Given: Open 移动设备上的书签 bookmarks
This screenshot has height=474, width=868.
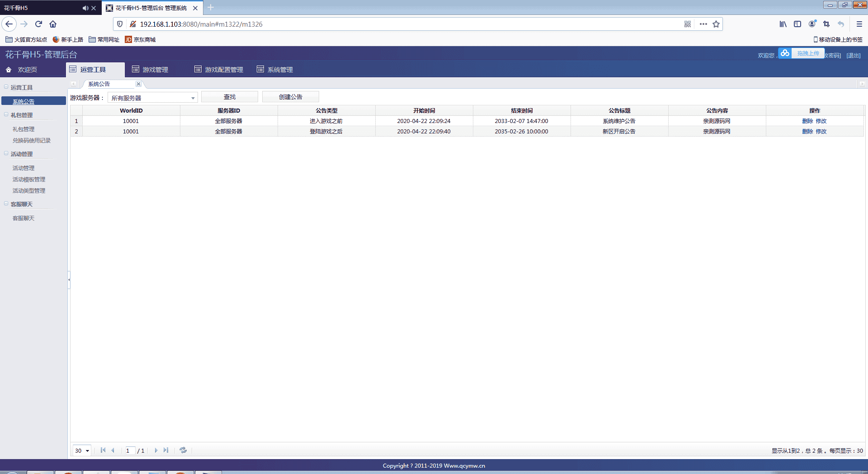Looking at the screenshot, I should pyautogui.click(x=838, y=39).
